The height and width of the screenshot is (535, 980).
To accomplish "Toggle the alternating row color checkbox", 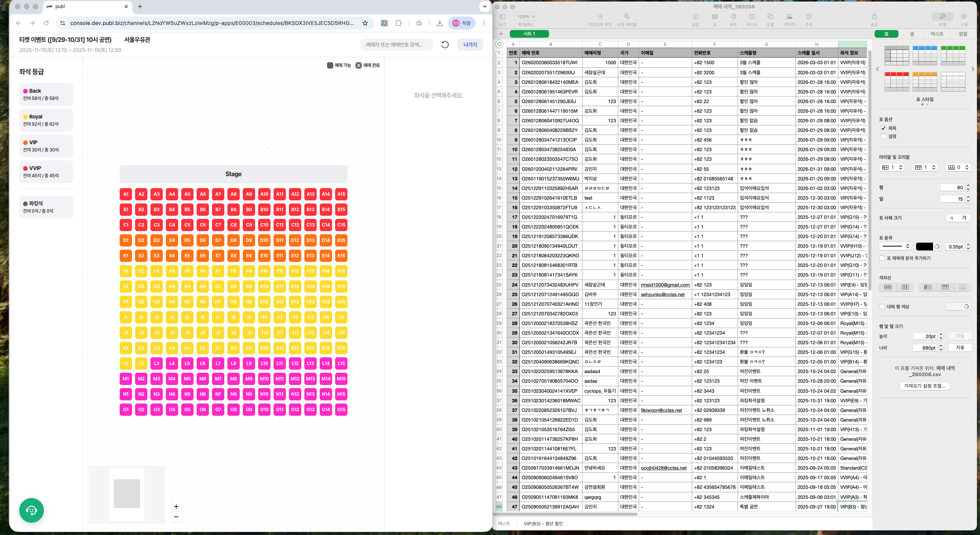I will (882, 307).
